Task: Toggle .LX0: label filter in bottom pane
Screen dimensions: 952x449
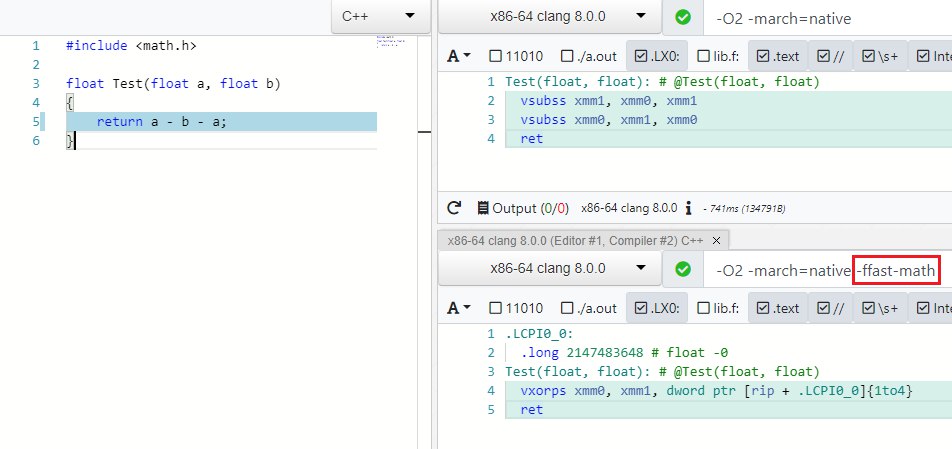Action: tap(656, 308)
